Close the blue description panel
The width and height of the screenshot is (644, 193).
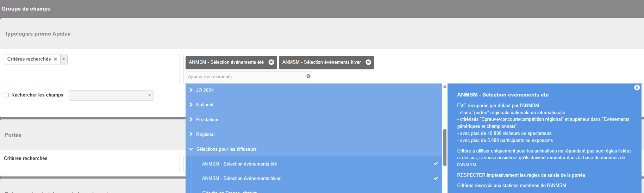tap(637, 88)
